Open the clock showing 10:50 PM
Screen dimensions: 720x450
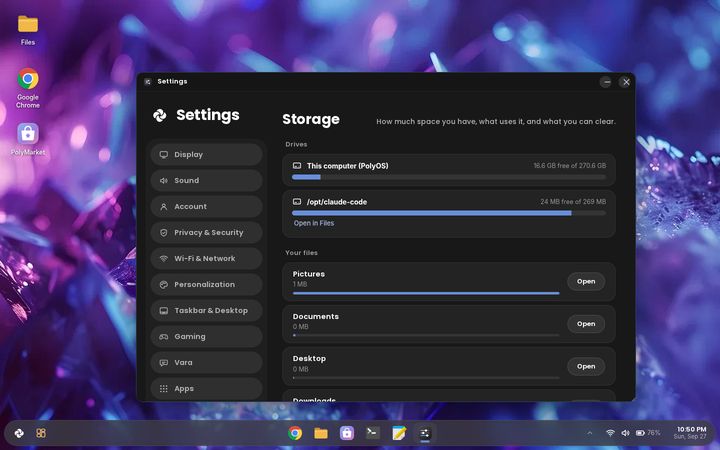(x=691, y=433)
